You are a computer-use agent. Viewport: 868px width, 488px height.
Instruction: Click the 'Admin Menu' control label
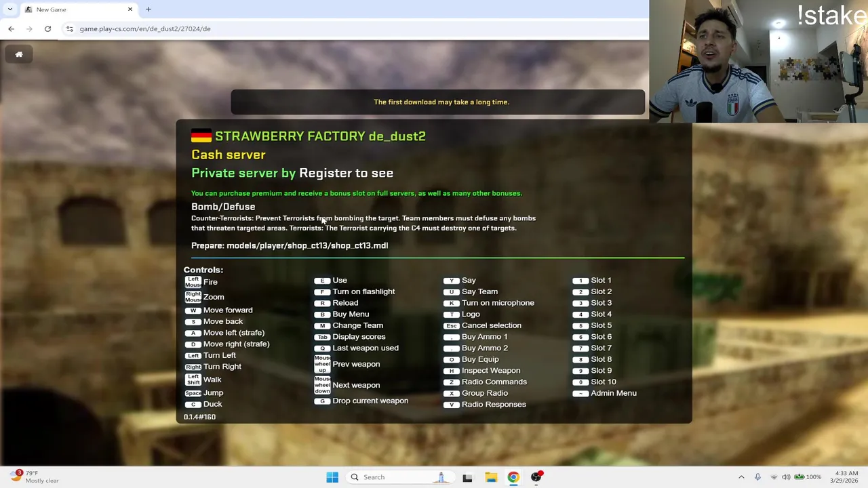pyautogui.click(x=614, y=393)
